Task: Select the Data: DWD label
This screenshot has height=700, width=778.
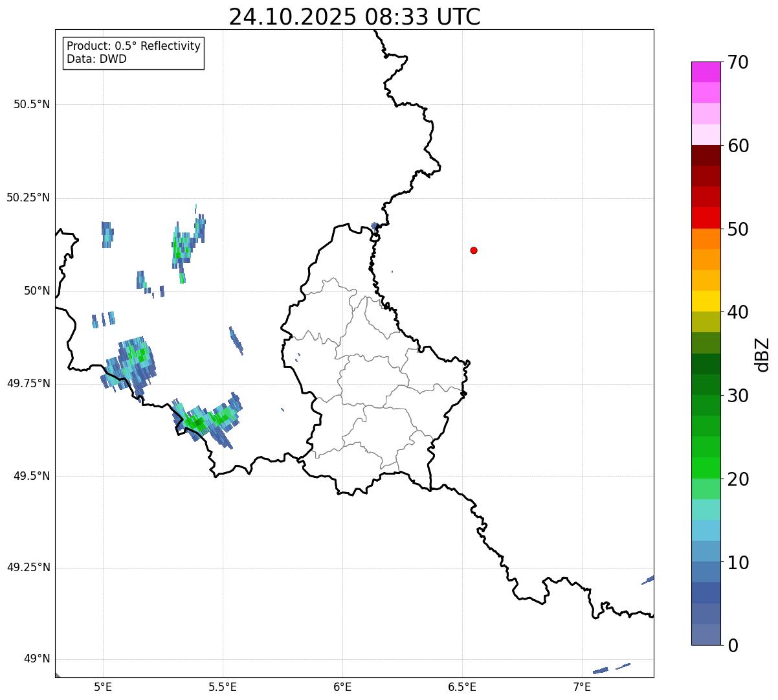Action: 96,60
